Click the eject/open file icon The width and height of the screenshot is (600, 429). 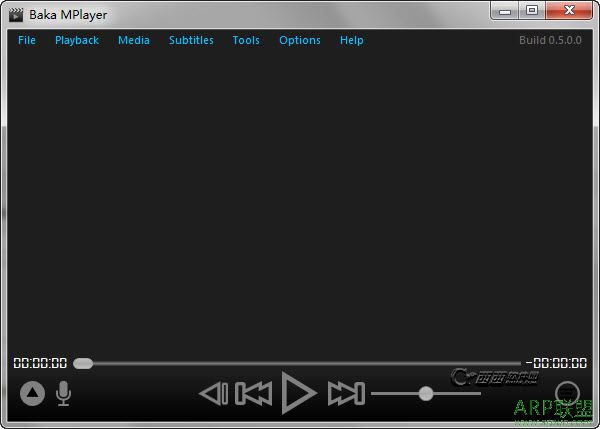tap(33, 393)
